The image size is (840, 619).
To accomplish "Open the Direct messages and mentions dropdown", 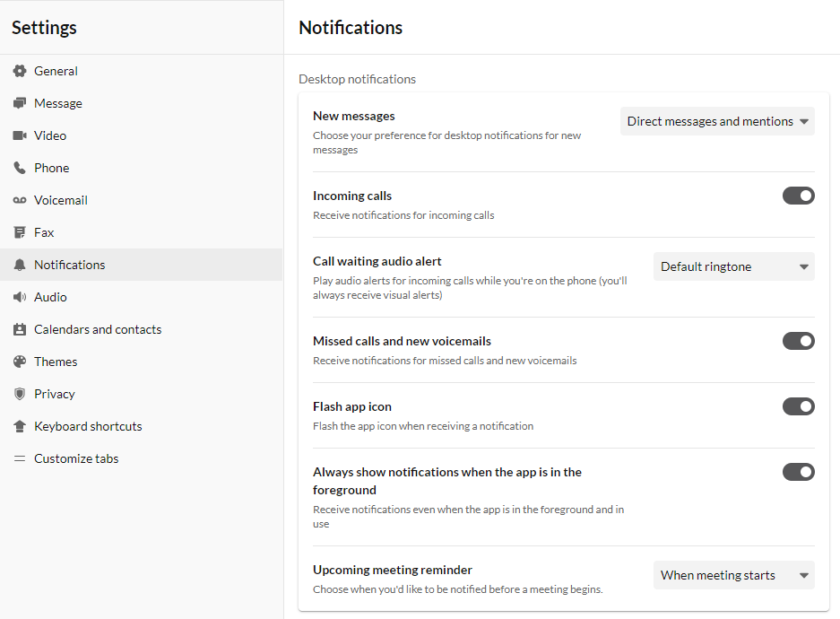I will pos(717,121).
